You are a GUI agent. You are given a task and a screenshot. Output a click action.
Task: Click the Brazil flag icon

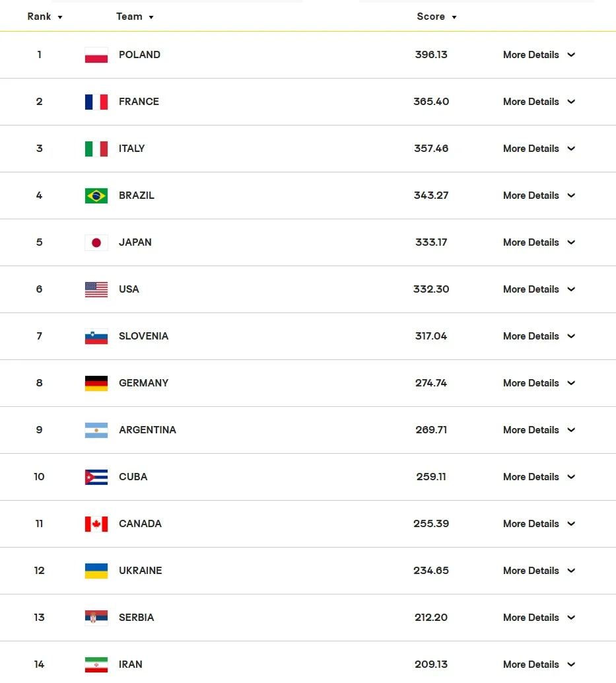96,196
